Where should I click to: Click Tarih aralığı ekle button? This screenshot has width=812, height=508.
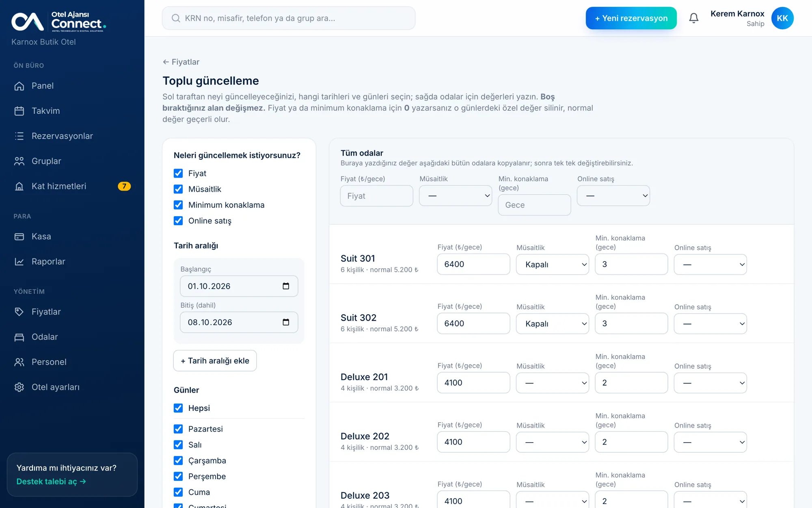click(215, 361)
